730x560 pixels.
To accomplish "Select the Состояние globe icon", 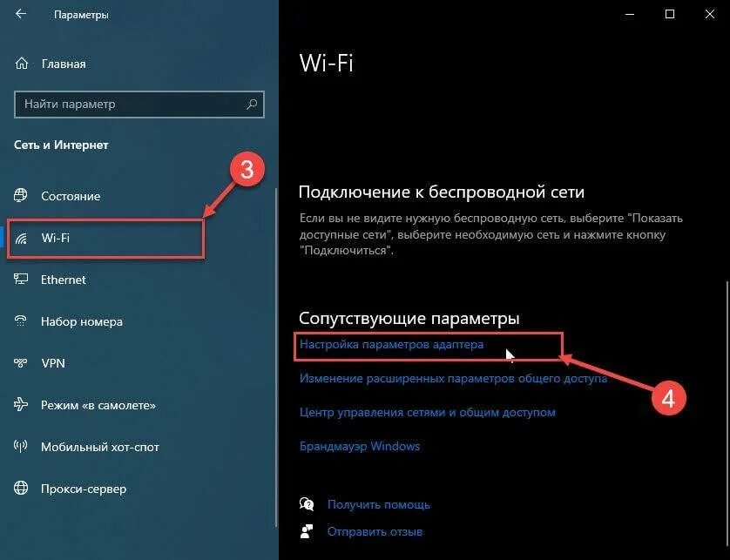I will [21, 195].
